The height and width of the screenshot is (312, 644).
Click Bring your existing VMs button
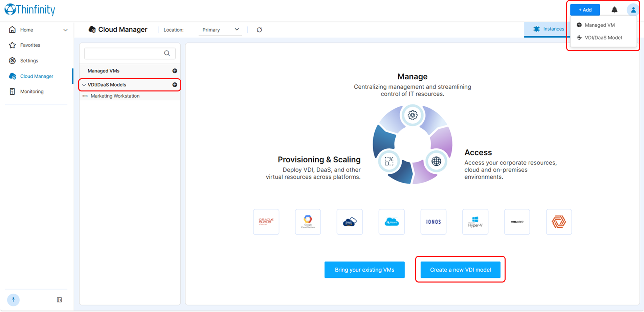[x=364, y=270]
